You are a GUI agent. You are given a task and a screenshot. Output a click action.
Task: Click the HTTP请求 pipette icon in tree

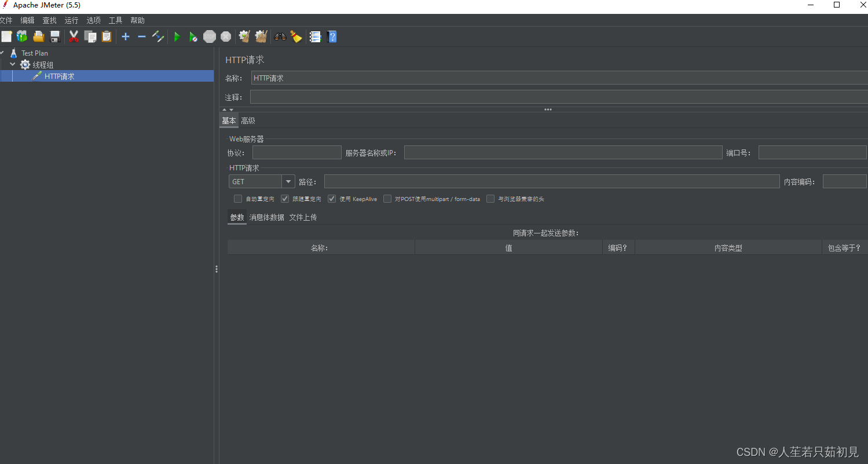[x=36, y=76]
